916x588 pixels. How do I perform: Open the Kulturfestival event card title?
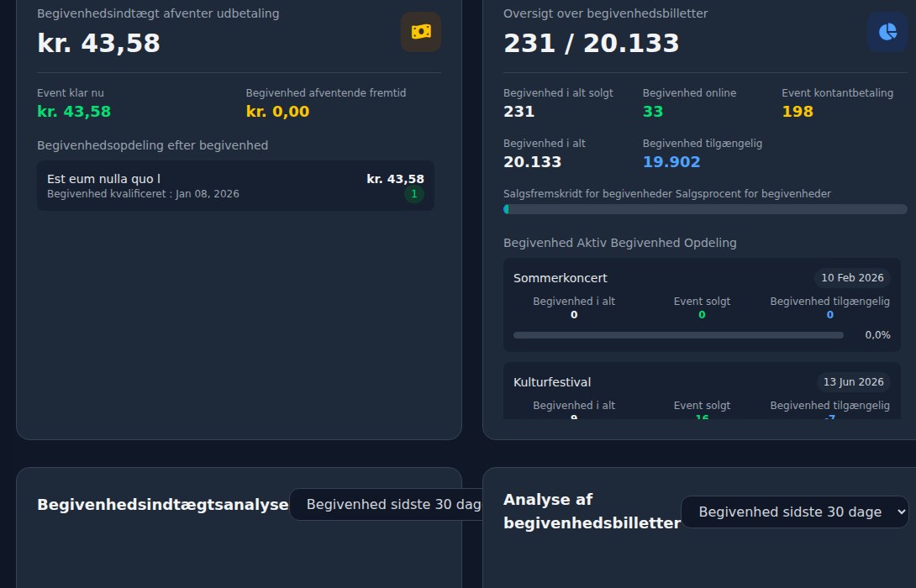(552, 382)
